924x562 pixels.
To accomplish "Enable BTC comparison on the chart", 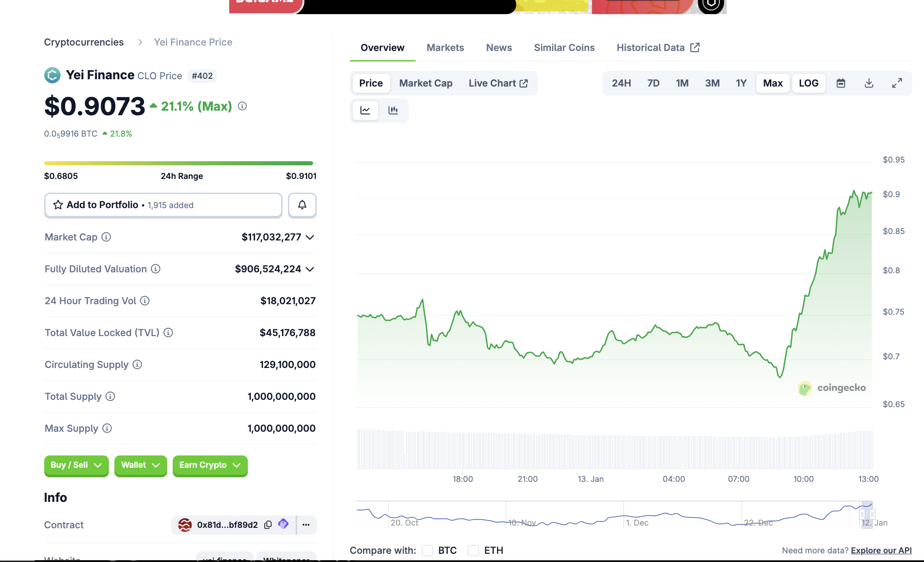I will tap(427, 551).
